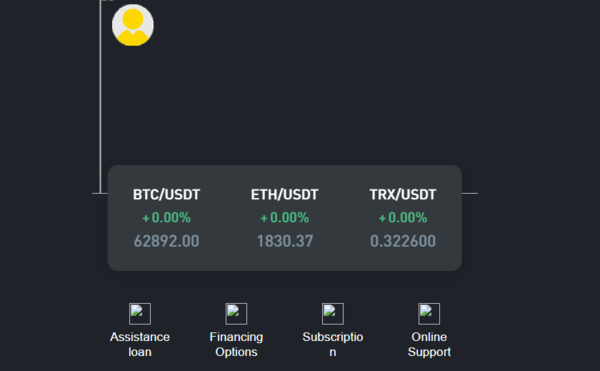This screenshot has width=600, height=371.
Task: Select the ETH/USDT pair title
Action: pyautogui.click(x=285, y=195)
